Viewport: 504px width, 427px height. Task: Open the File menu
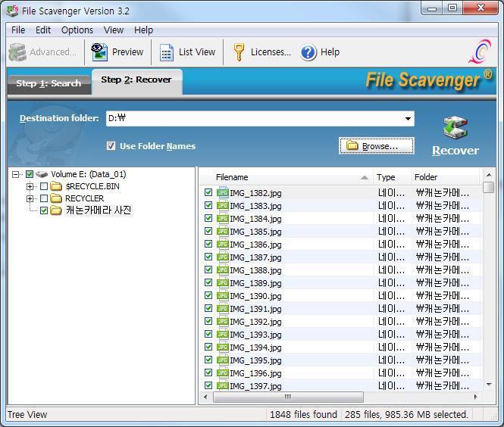18,30
